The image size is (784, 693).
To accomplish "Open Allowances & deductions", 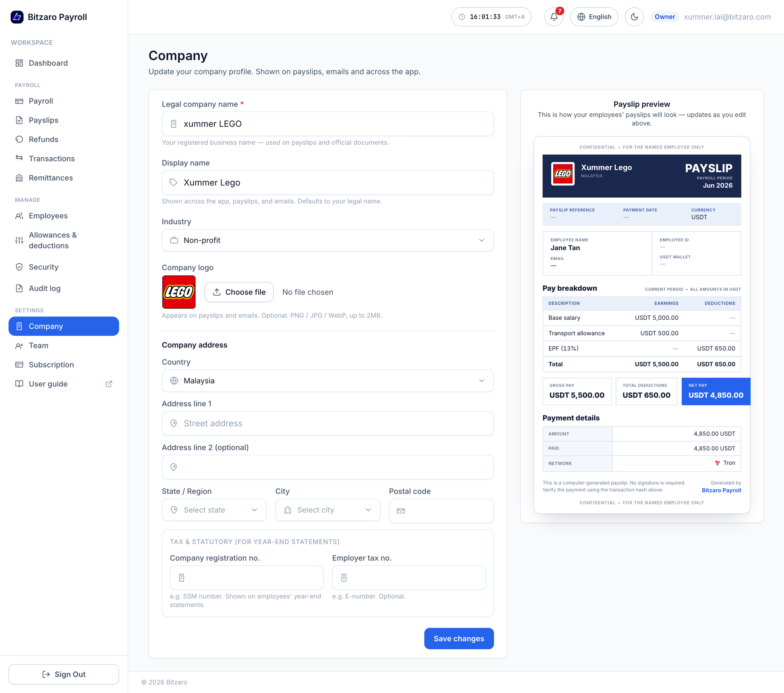I will pyautogui.click(x=64, y=240).
